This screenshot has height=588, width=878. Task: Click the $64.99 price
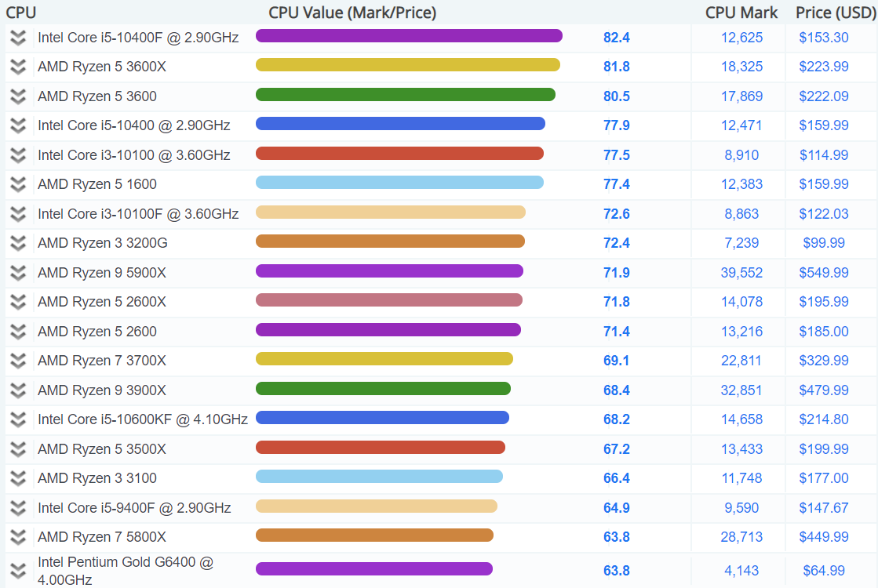point(824,571)
